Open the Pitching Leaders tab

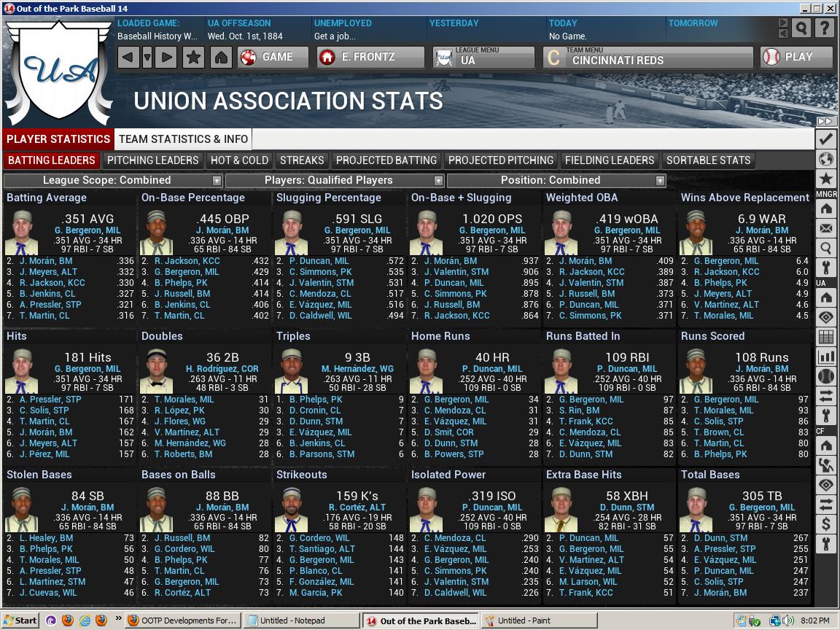point(153,160)
